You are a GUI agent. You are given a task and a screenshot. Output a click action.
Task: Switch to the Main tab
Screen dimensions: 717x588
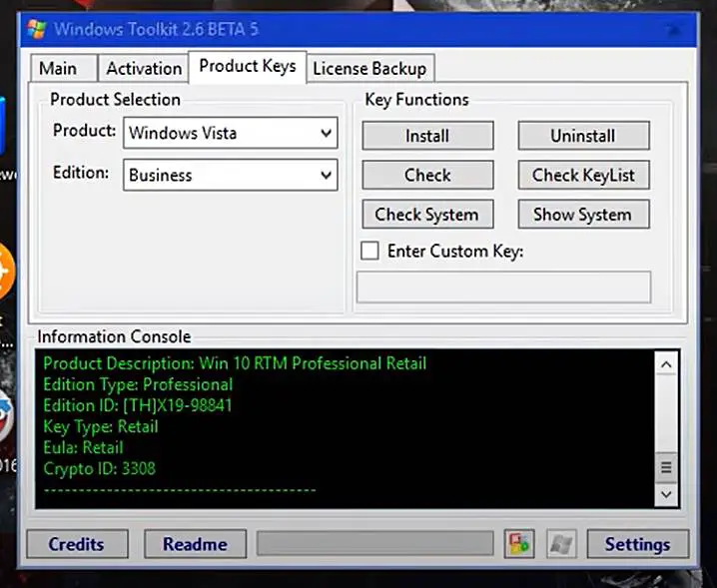click(64, 69)
